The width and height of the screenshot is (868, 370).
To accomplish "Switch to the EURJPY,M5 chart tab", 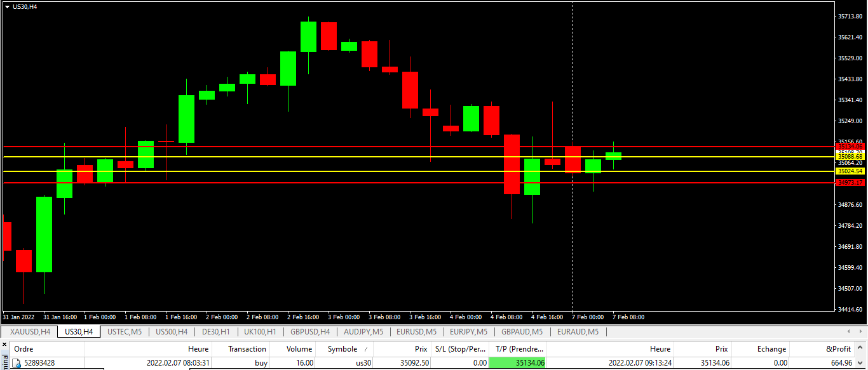I will pos(468,331).
